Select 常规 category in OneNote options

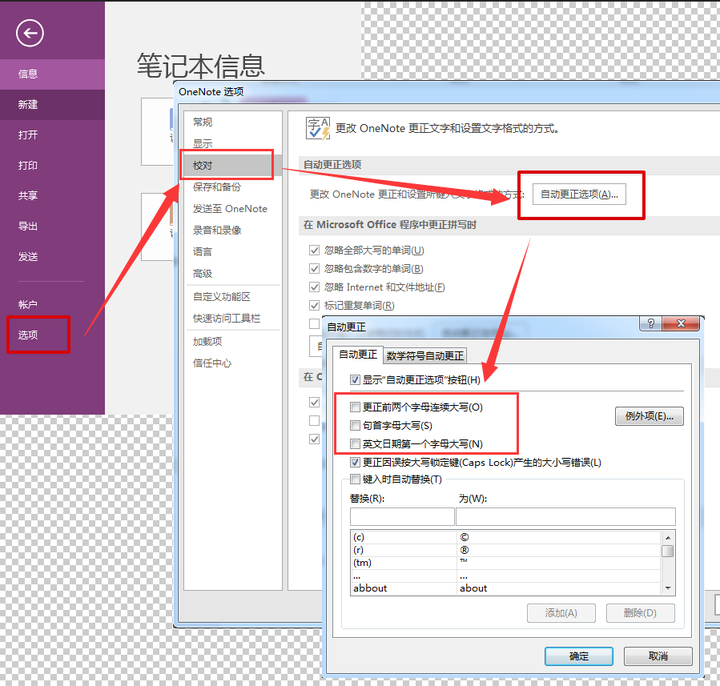point(233,122)
